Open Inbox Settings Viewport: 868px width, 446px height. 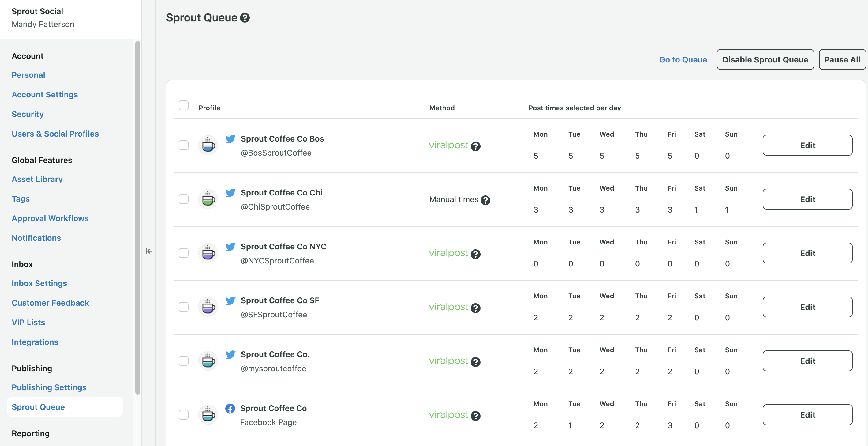click(39, 283)
